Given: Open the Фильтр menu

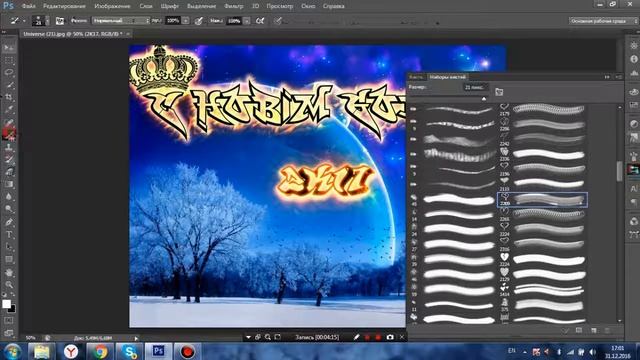Looking at the screenshot, I should click(233, 6).
